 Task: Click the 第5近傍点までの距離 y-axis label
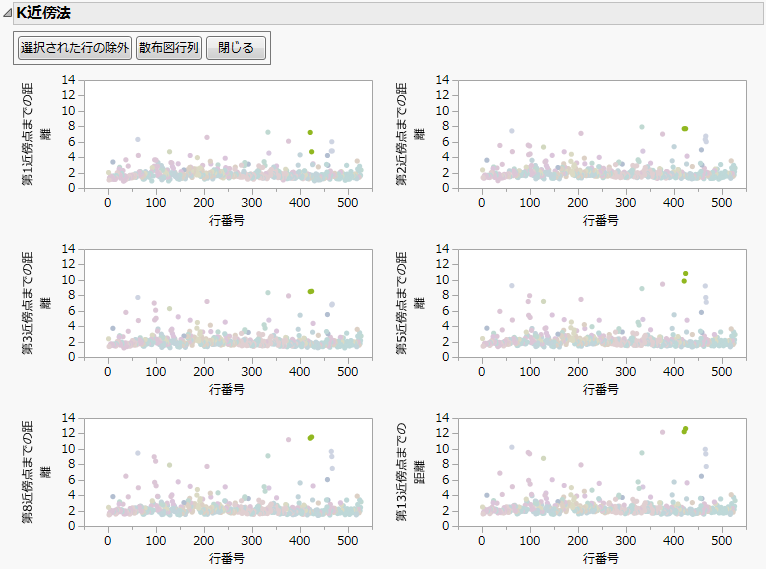(409, 303)
